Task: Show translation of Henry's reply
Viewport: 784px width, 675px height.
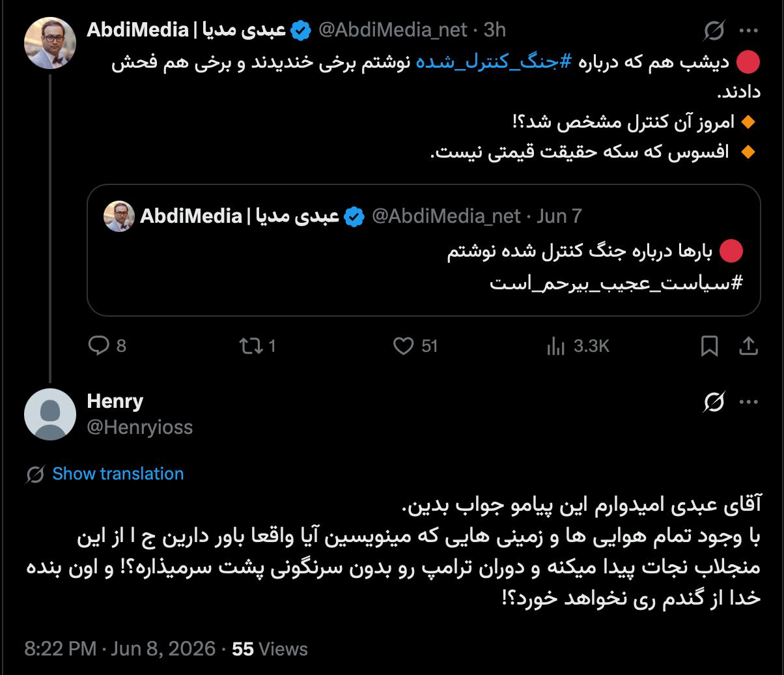Action: [x=118, y=474]
